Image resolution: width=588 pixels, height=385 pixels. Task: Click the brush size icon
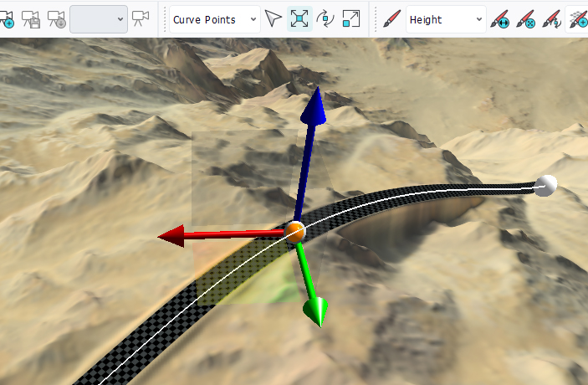click(x=499, y=19)
